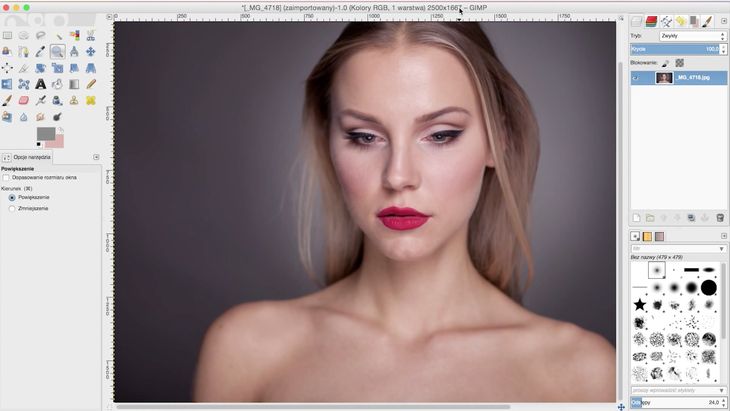The height and width of the screenshot is (411, 730).
Task: Select the Perspective tool
Action: tap(91, 68)
